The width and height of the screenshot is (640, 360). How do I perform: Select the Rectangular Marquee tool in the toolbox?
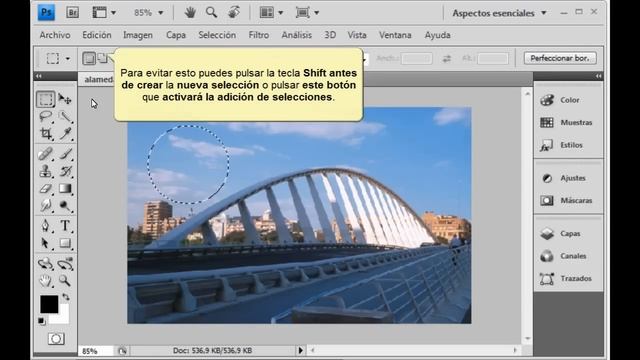tap(45, 99)
